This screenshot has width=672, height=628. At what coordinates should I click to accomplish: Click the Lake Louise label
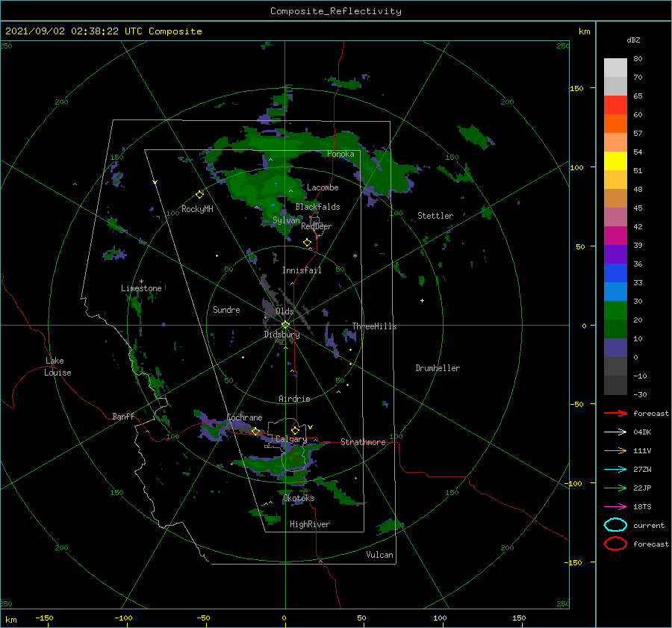point(57,367)
